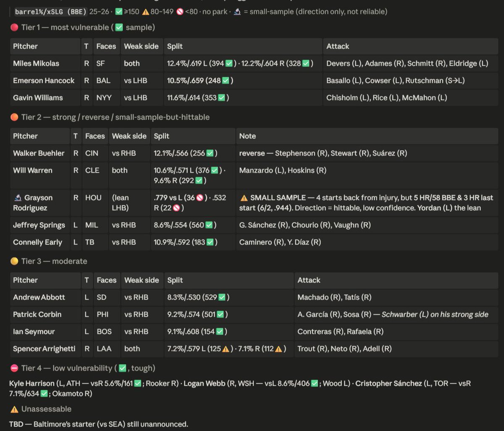The image size is (504, 431).
Task: Click the Kyle Harrison name in Tier 4
Action: tap(32, 384)
